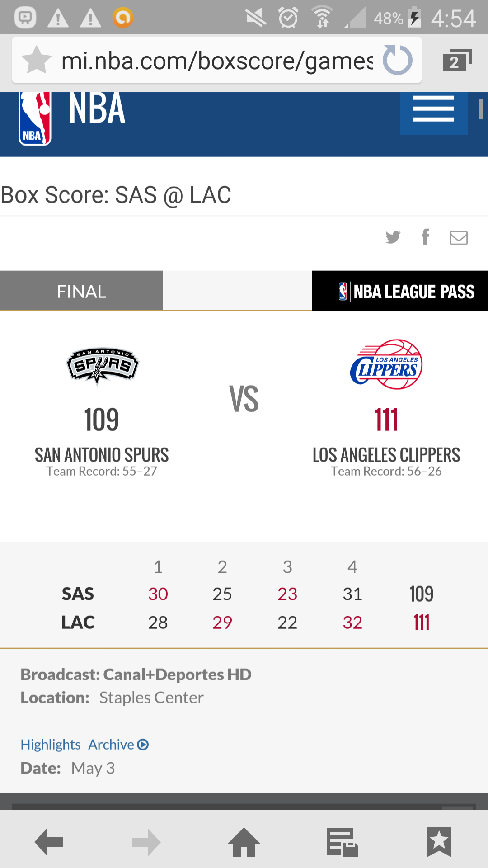Tap the browser bookmark star icon
This screenshot has width=488, height=868.
pos(37,60)
